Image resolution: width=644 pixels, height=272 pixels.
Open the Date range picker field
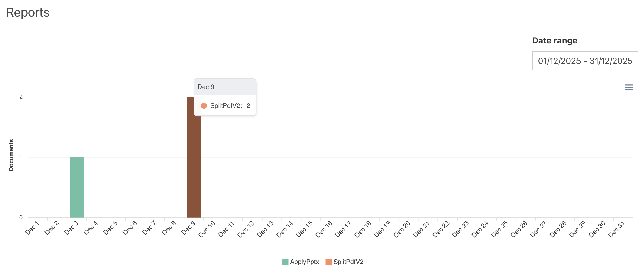point(585,61)
